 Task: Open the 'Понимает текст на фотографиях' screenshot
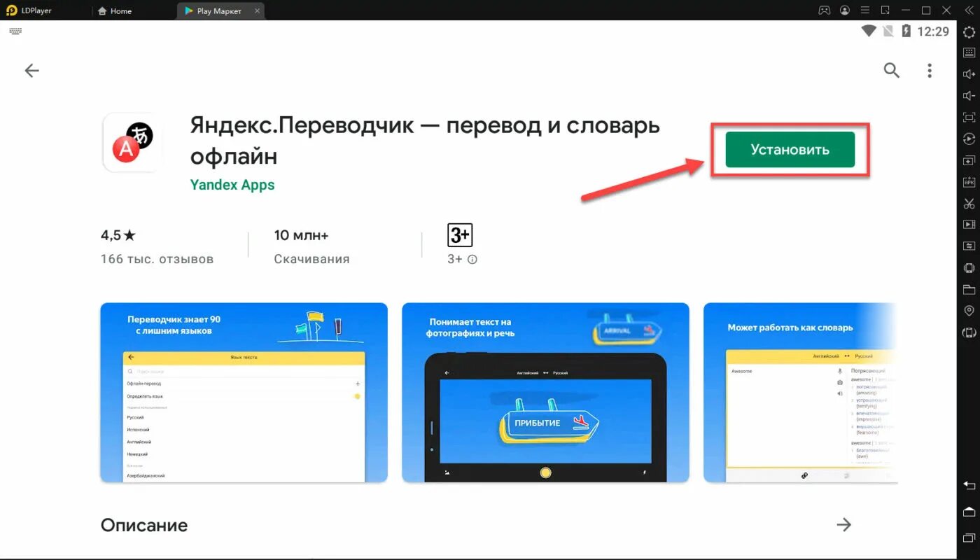tap(545, 392)
